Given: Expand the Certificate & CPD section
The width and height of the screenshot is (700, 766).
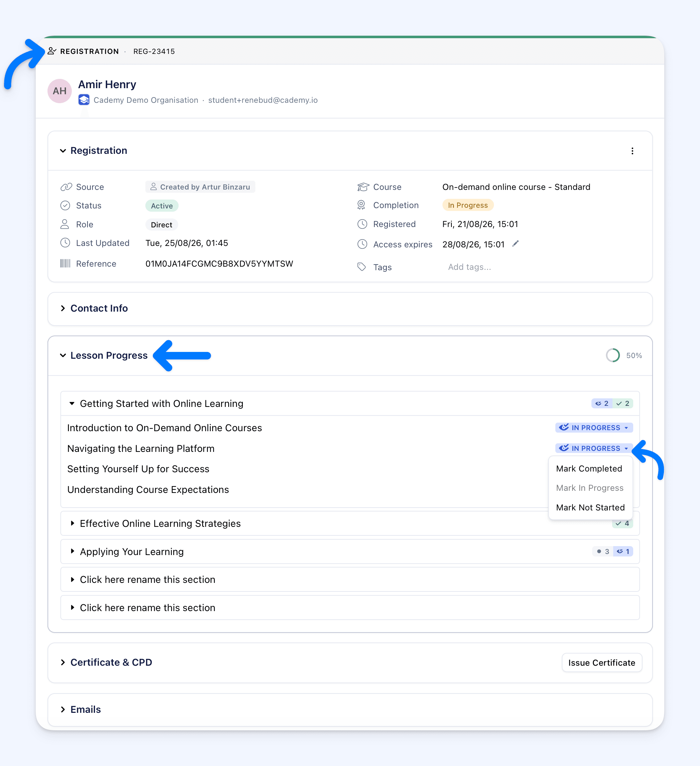Looking at the screenshot, I should [x=63, y=662].
